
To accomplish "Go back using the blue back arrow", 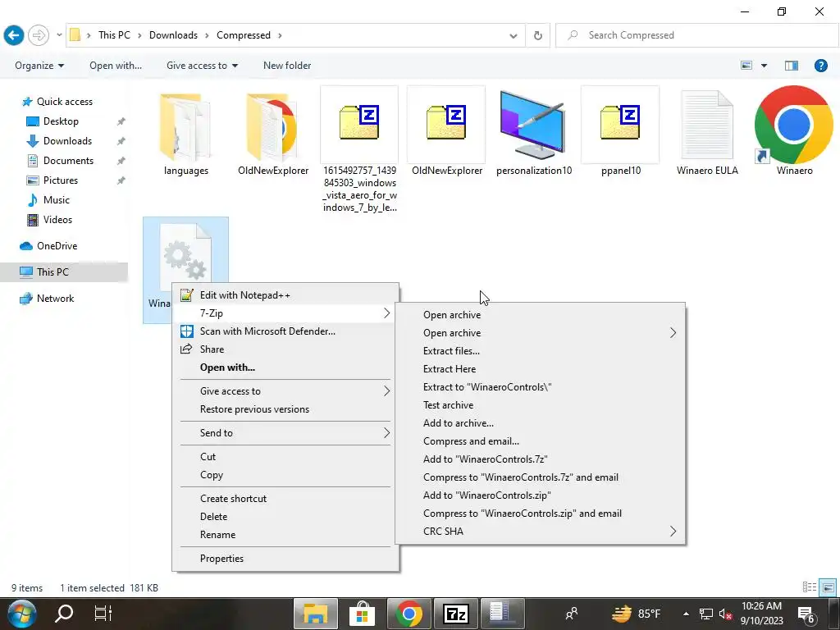I will pyautogui.click(x=14, y=35).
